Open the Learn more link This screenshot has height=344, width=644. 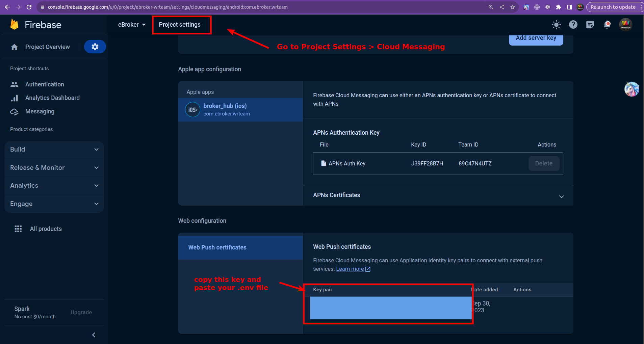coord(353,269)
